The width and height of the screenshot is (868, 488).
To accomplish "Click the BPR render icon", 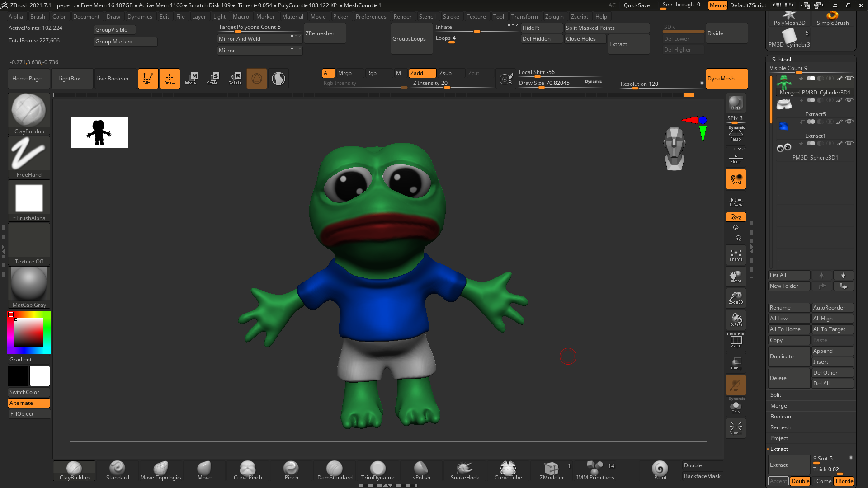I will click(736, 103).
